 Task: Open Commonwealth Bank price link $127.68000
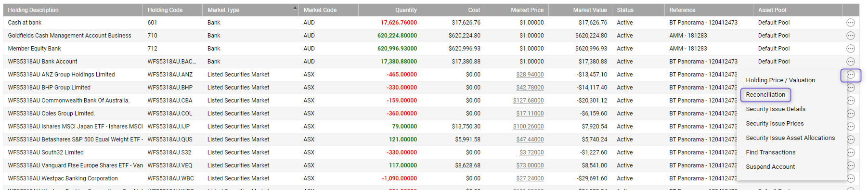pyautogui.click(x=528, y=101)
